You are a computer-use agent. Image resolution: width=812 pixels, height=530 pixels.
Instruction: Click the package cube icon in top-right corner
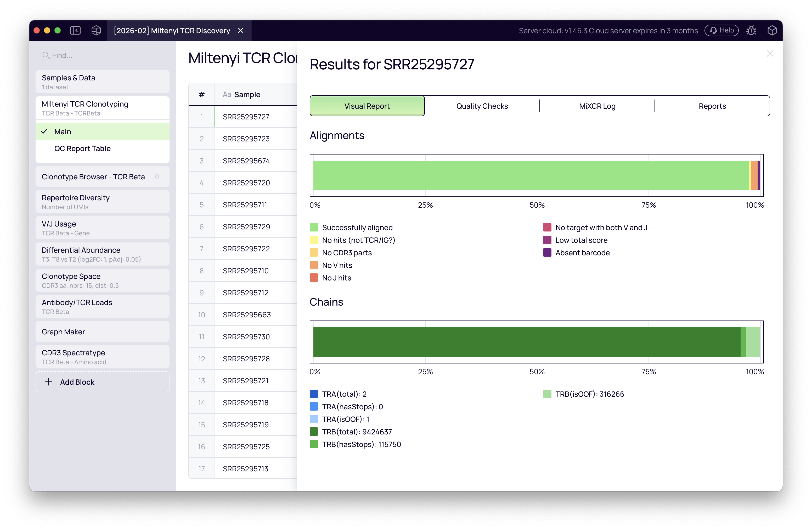[x=772, y=30]
